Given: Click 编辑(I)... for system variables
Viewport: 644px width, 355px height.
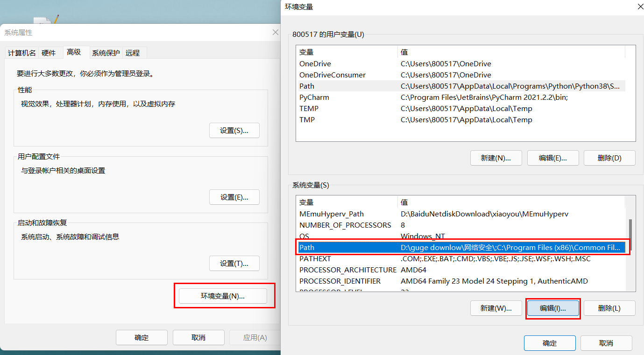Looking at the screenshot, I should pos(553,308).
